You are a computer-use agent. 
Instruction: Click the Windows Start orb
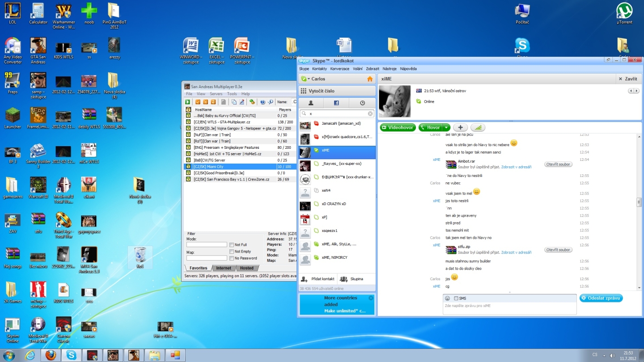point(8,355)
